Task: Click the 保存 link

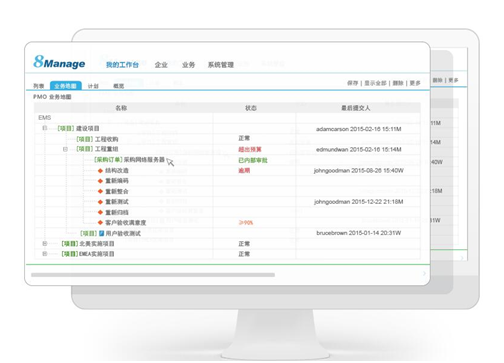Action: (x=352, y=83)
